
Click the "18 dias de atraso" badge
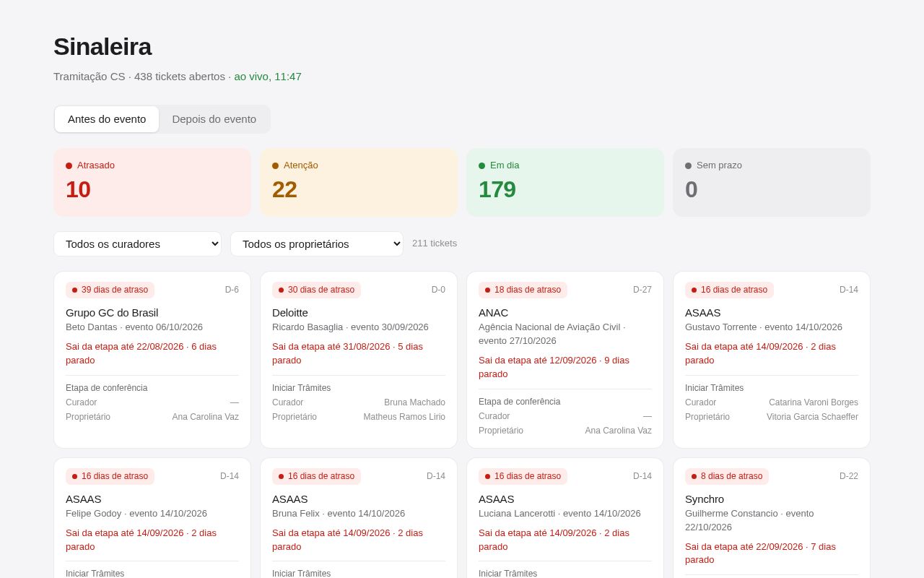[x=523, y=290]
